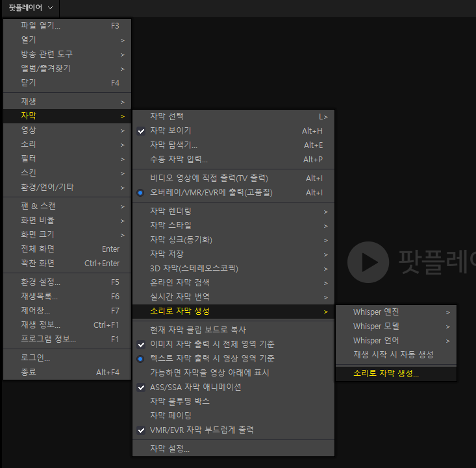Image resolution: width=476 pixels, height=468 pixels.
Task: Click 종료 to exit player
Action: (x=67, y=373)
